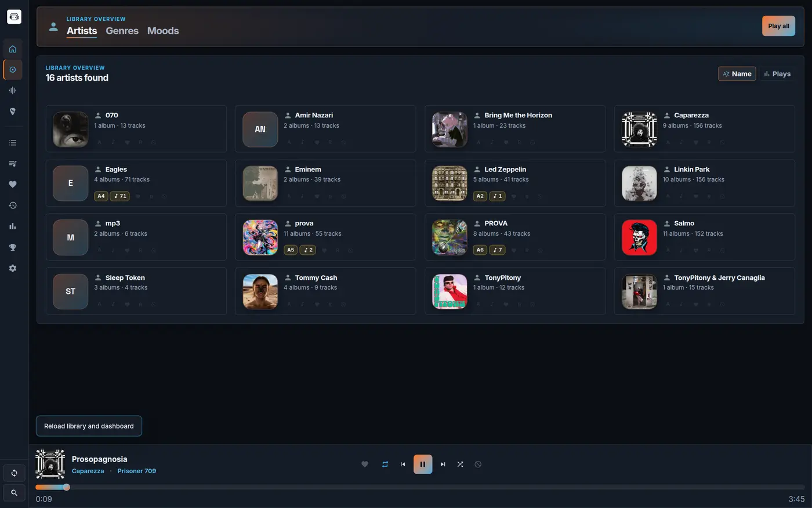Like the current track with the player heart
812x508 pixels.
click(365, 464)
